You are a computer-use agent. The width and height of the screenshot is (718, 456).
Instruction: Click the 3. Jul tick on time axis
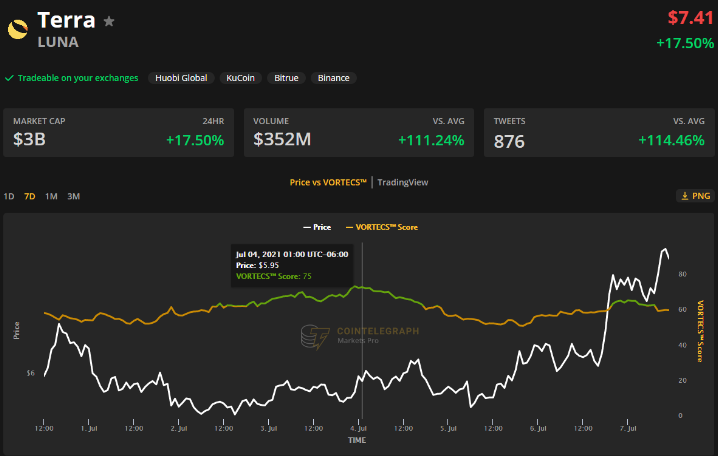269,429
